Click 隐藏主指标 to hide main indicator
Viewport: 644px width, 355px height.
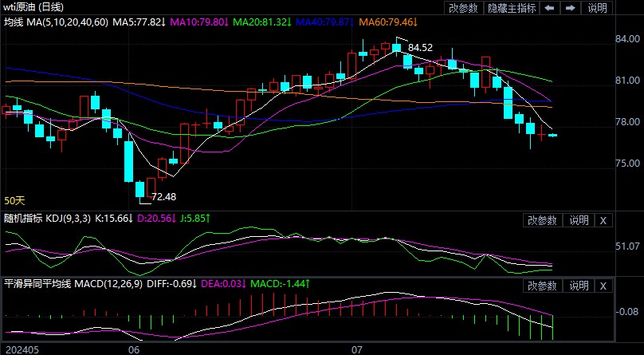tap(512, 8)
